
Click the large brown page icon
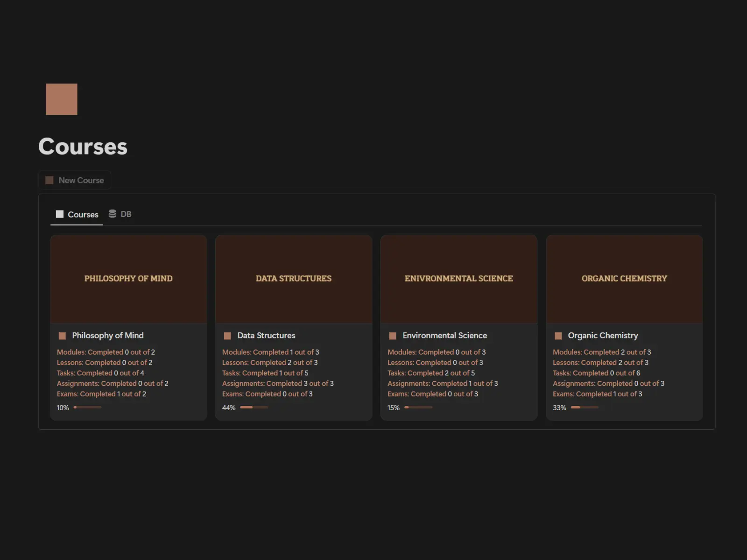pos(61,99)
